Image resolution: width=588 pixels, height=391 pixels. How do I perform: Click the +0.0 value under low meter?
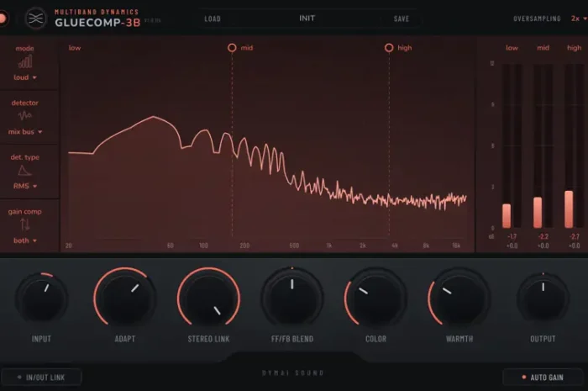point(512,246)
